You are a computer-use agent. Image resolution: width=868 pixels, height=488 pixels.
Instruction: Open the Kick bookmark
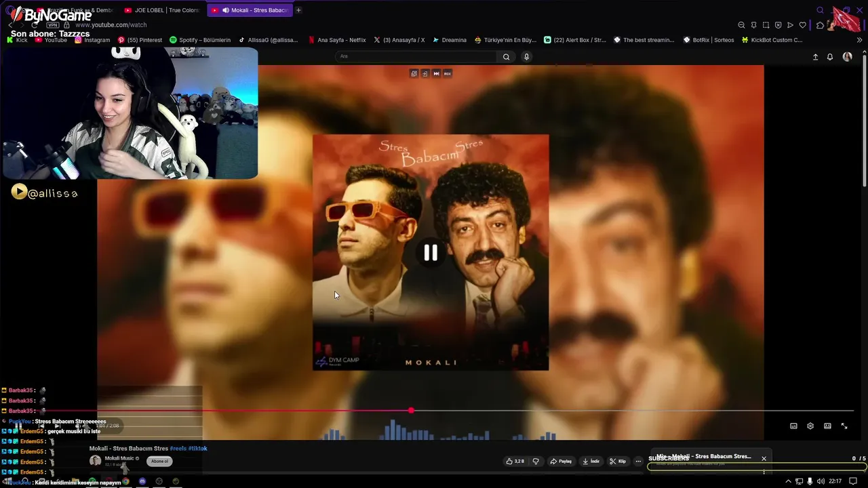pos(17,40)
